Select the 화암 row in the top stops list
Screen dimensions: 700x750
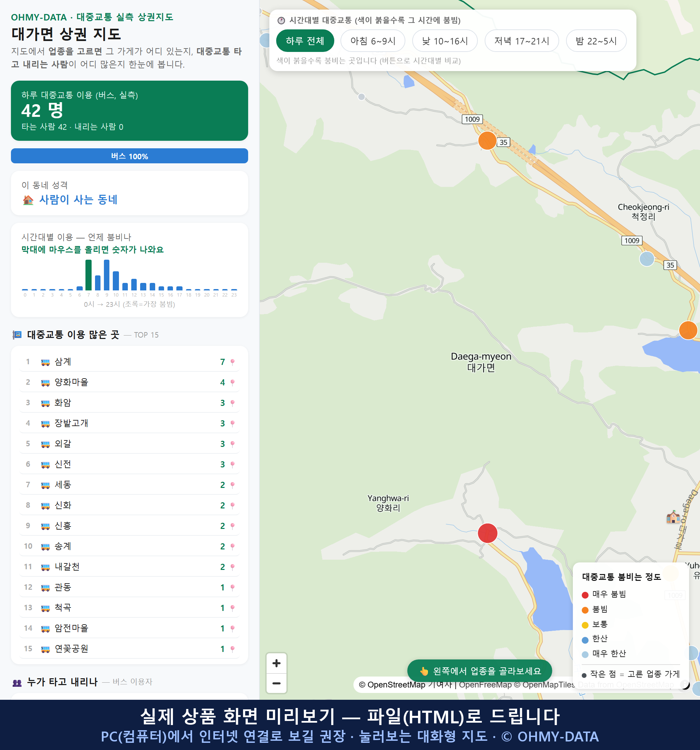130,403
